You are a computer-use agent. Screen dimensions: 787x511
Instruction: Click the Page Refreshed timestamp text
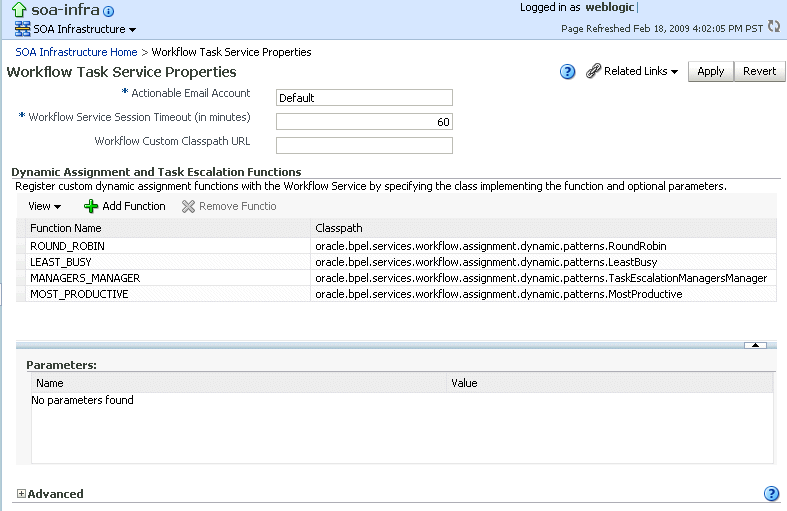point(662,29)
